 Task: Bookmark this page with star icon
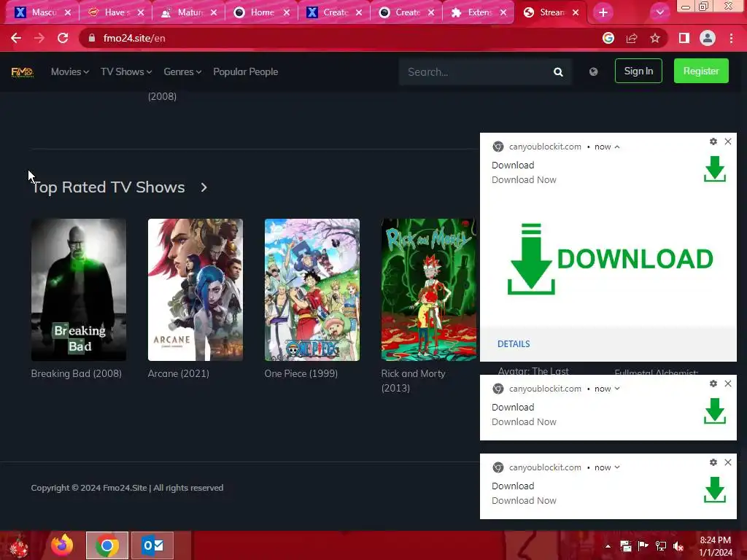(x=655, y=38)
